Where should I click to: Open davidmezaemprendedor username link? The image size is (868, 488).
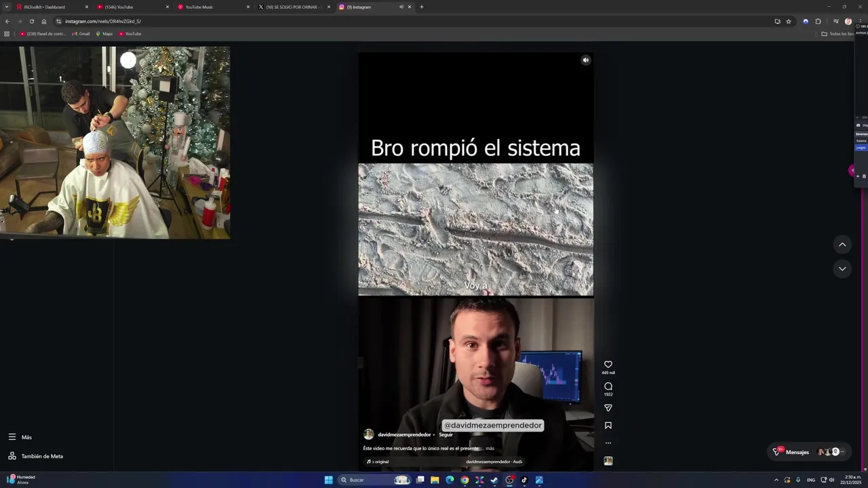(404, 434)
